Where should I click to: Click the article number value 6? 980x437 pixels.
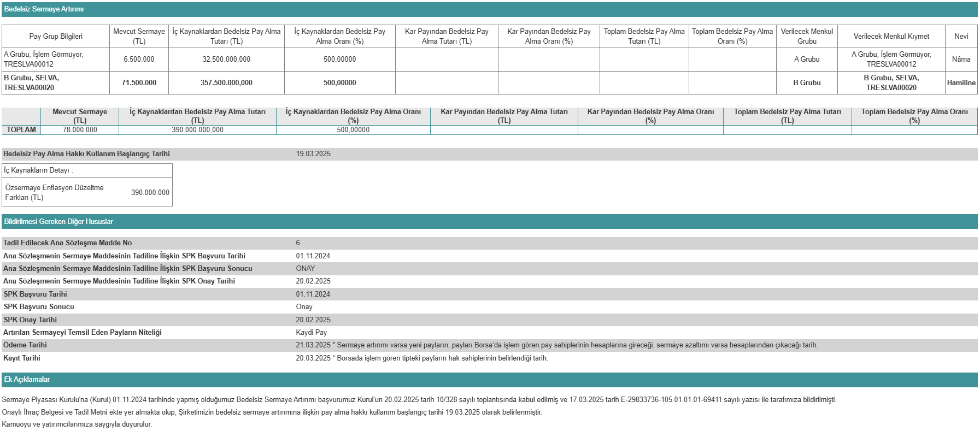click(298, 243)
